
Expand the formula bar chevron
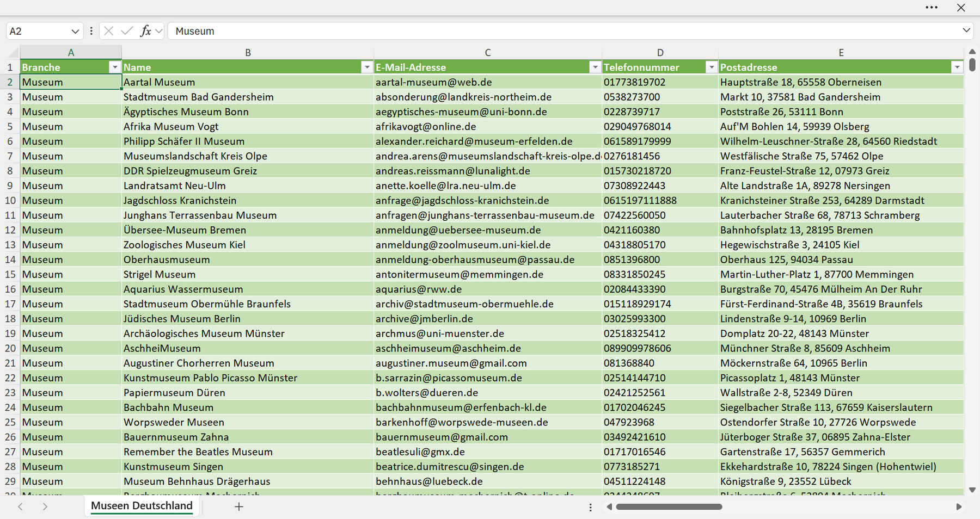(966, 30)
